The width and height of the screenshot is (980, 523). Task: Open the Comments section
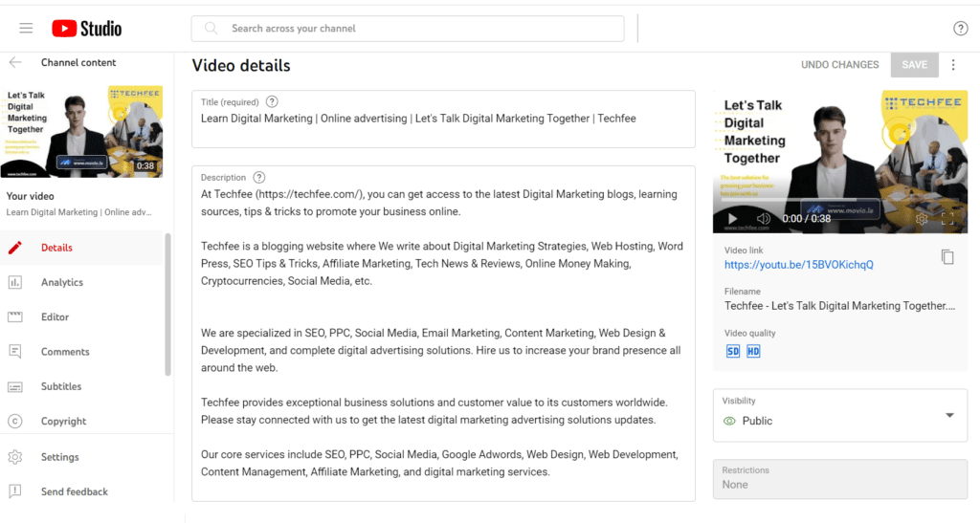81,351
